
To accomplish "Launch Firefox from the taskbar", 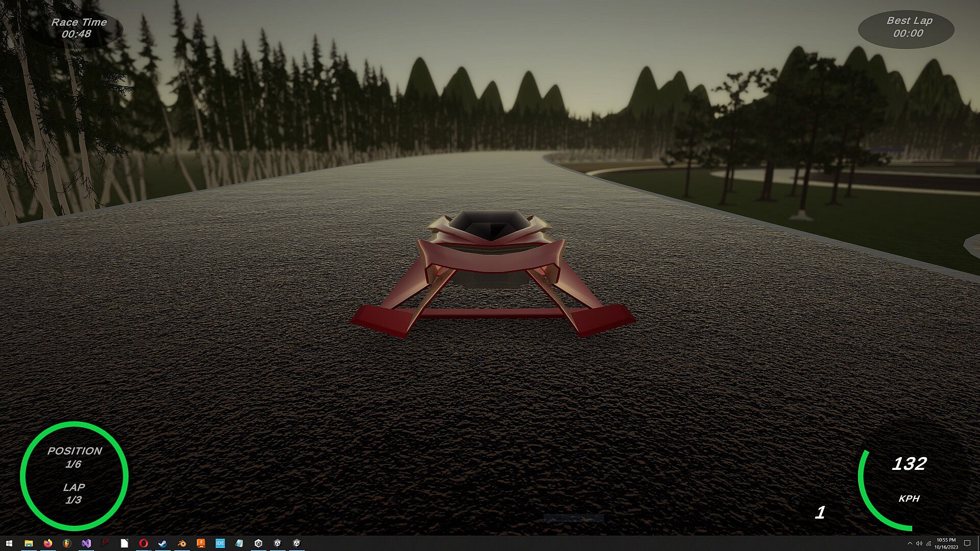I will coord(48,543).
